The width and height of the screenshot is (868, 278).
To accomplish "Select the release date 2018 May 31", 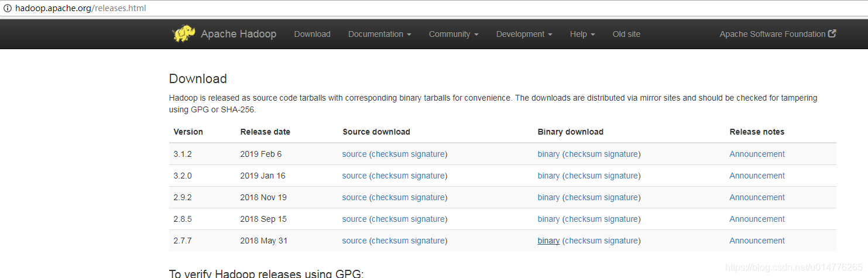I will 263,241.
